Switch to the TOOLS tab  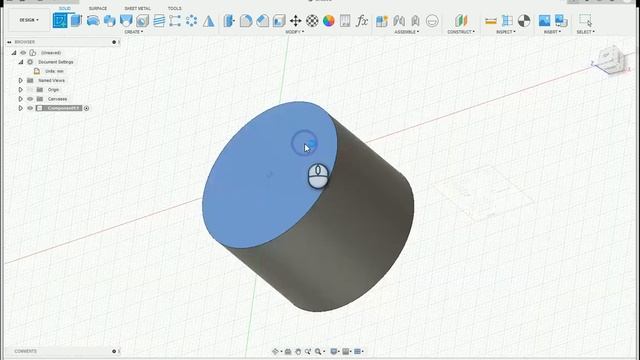[x=175, y=8]
